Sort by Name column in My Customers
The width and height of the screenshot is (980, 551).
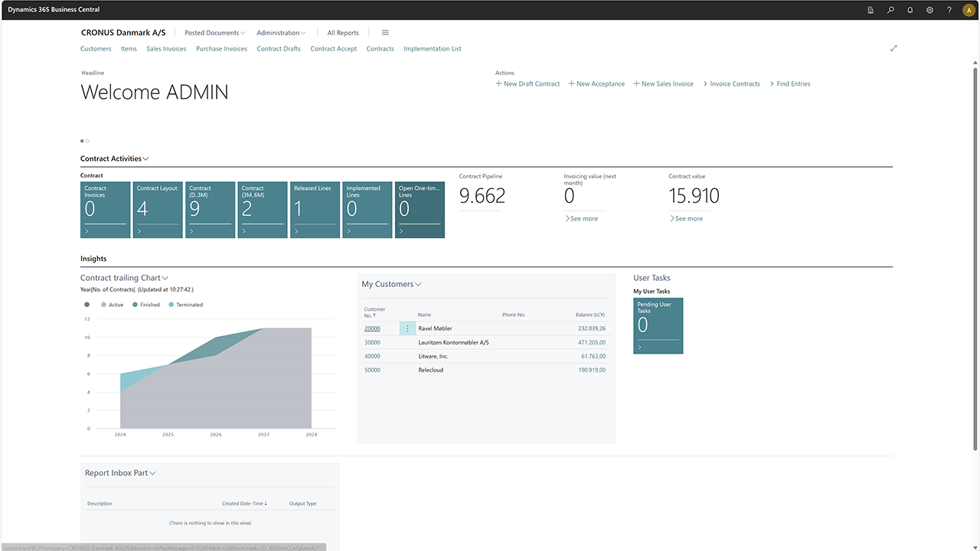[x=425, y=315]
